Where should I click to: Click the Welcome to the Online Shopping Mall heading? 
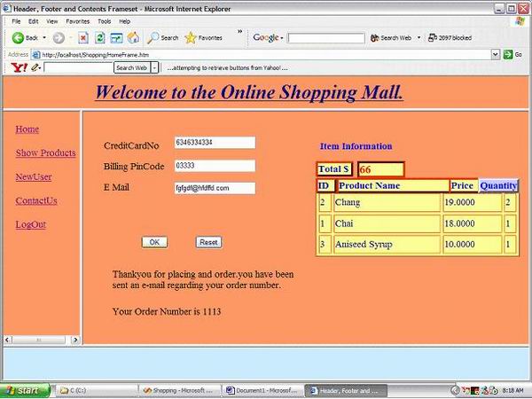tap(249, 92)
